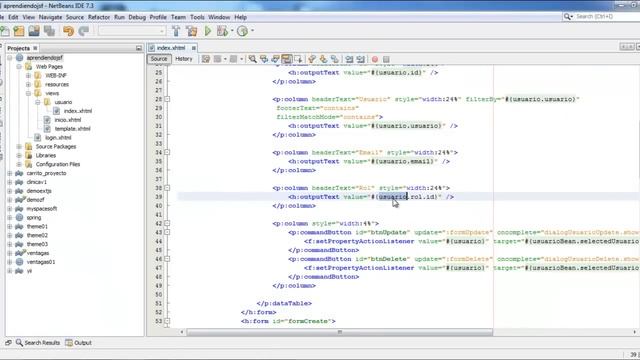Minimize the Projects panel window group
The width and height of the screenshot is (640, 360).
(x=139, y=48)
